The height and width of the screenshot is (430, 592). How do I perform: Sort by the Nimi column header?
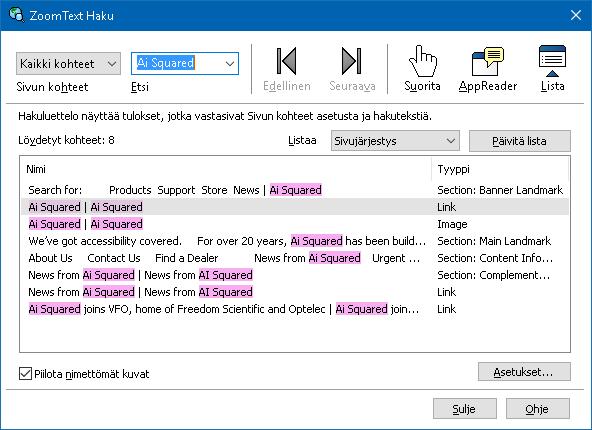[226, 169]
